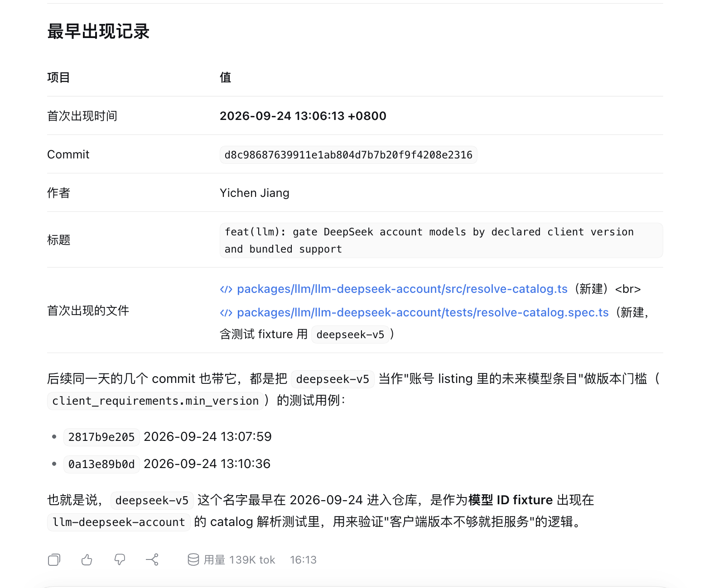728x588 pixels.
Task: Click the heading 最早出现记录
Action: pyautogui.click(x=98, y=31)
